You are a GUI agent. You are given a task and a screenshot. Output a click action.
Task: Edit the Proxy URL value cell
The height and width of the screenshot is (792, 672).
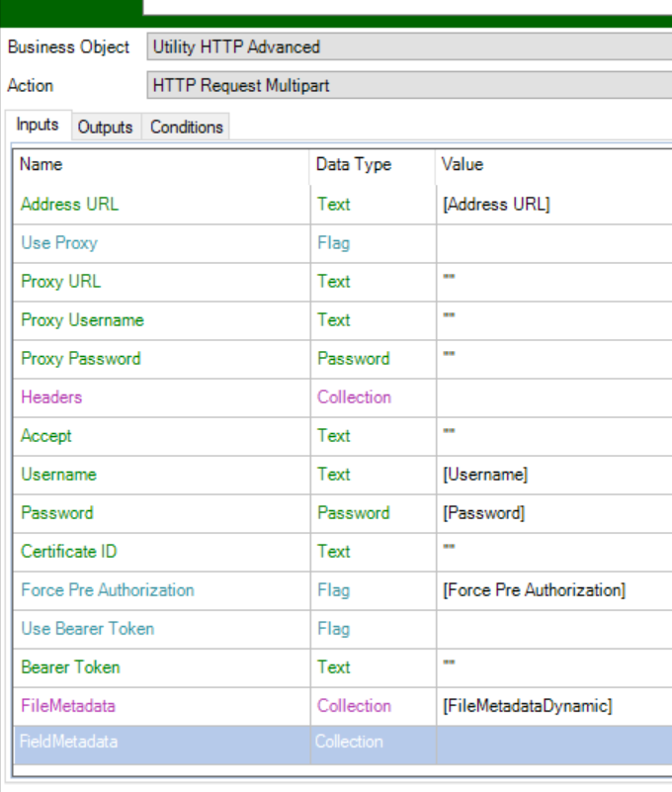(x=553, y=282)
